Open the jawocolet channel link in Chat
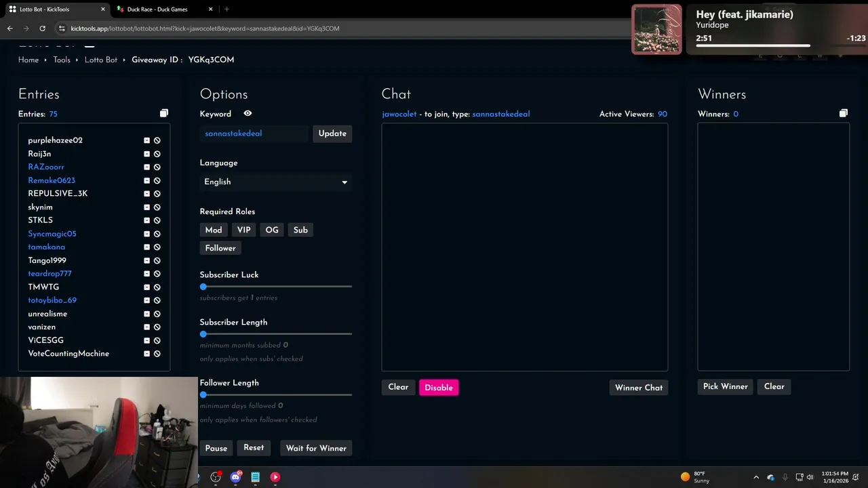 point(399,114)
